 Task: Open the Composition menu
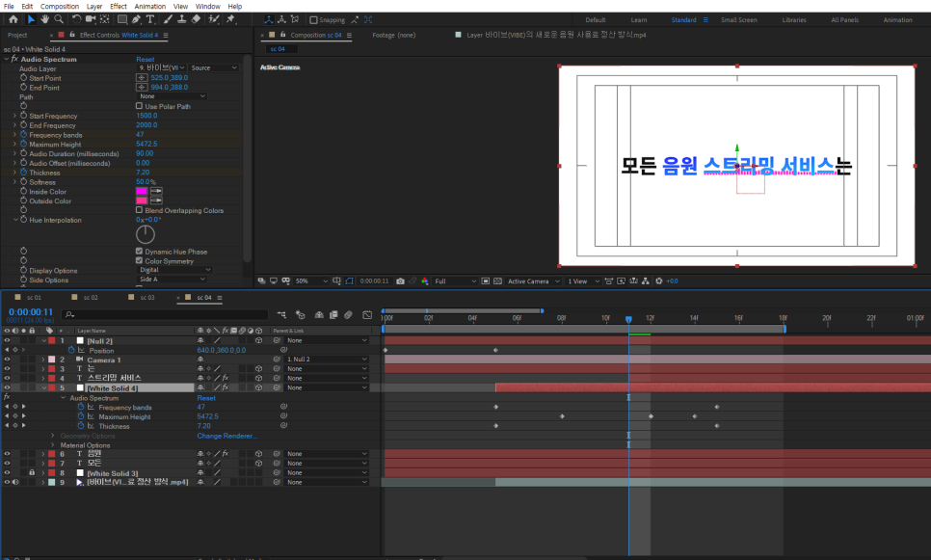click(60, 6)
